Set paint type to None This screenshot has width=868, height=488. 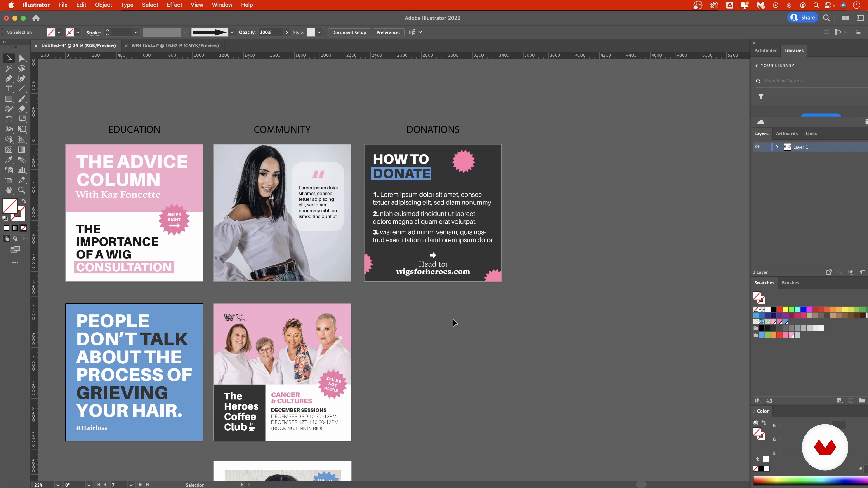[x=24, y=228]
